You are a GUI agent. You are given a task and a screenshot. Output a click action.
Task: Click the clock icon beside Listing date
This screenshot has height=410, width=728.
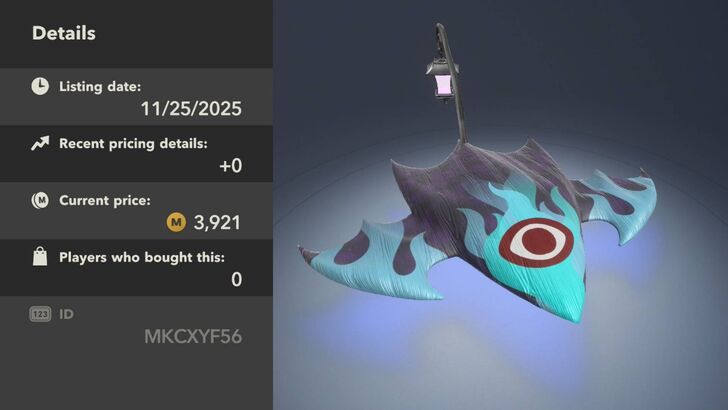coord(40,86)
